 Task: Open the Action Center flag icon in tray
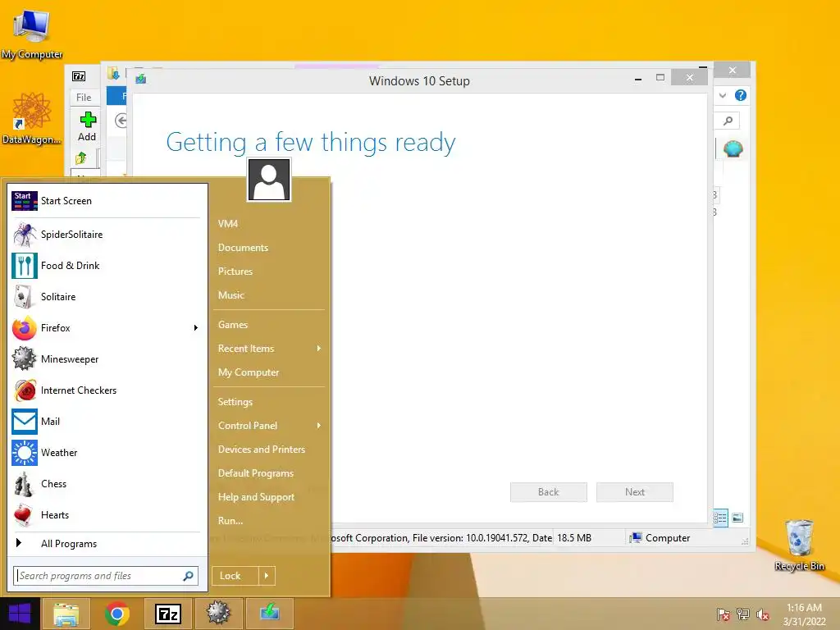click(723, 614)
